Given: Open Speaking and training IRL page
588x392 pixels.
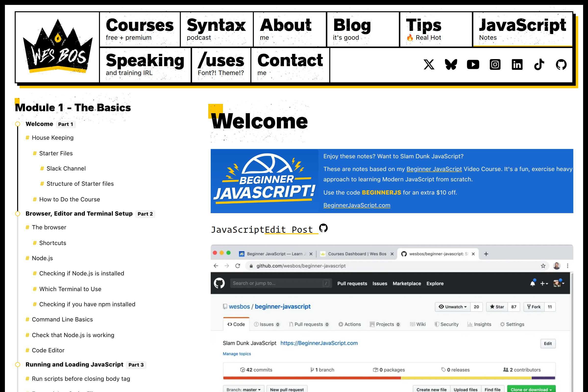Looking at the screenshot, I should click(x=145, y=65).
